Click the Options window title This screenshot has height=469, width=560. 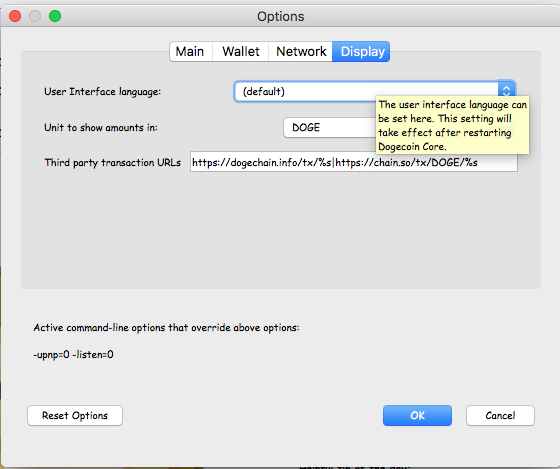click(x=281, y=16)
